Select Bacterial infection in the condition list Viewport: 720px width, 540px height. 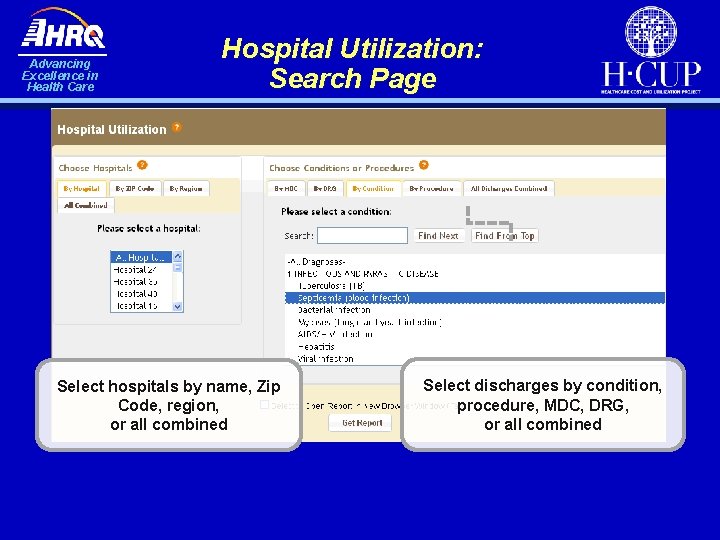(x=475, y=310)
